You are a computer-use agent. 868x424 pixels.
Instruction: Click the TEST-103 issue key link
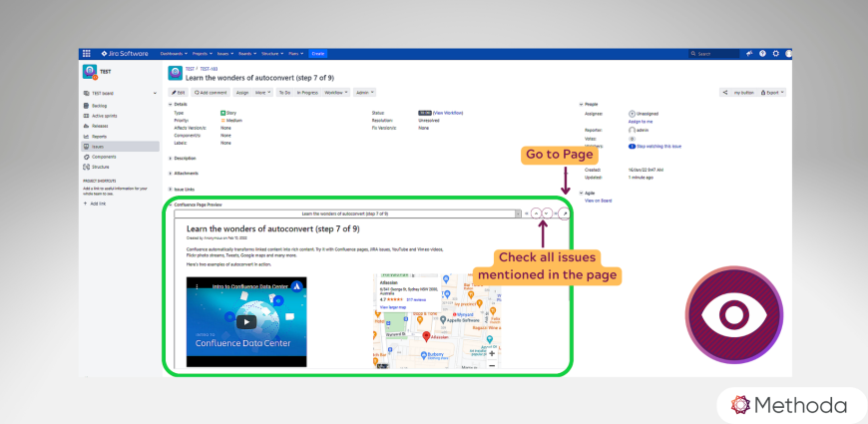click(209, 69)
